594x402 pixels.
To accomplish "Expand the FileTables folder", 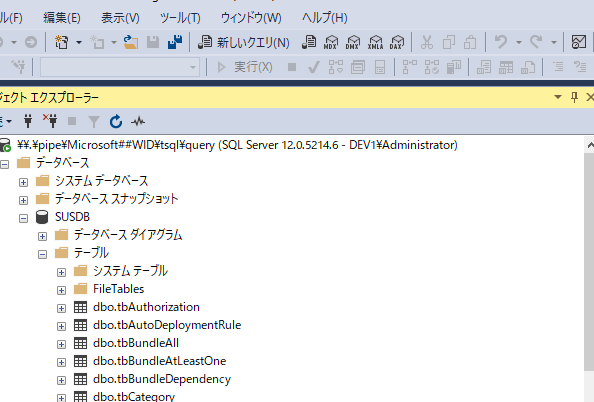I will pos(61,290).
